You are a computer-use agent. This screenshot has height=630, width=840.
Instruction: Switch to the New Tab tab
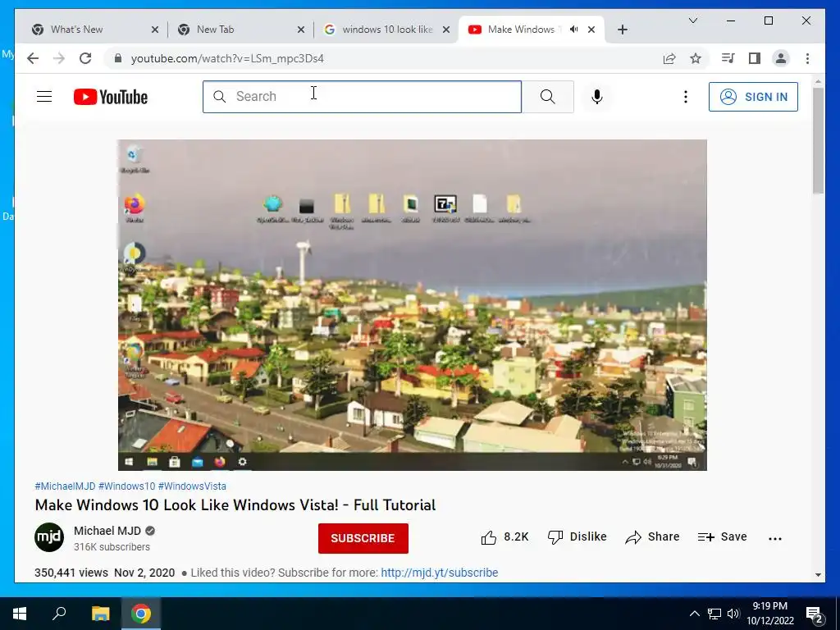click(240, 30)
